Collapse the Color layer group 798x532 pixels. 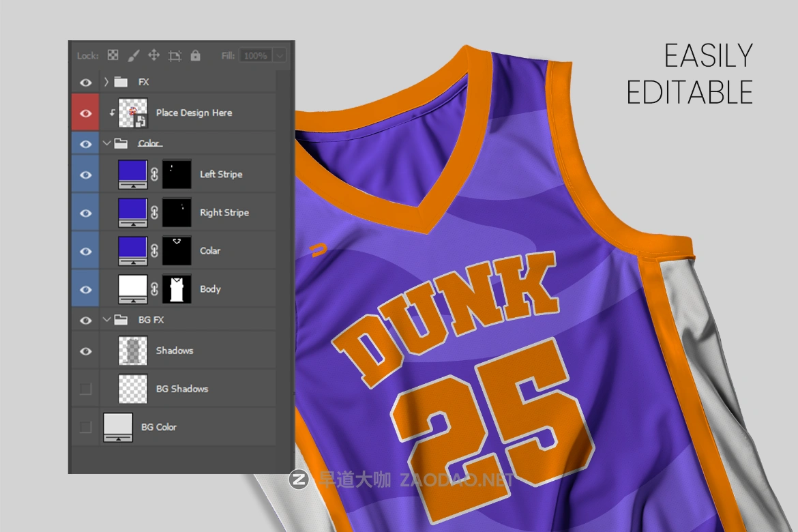click(106, 144)
